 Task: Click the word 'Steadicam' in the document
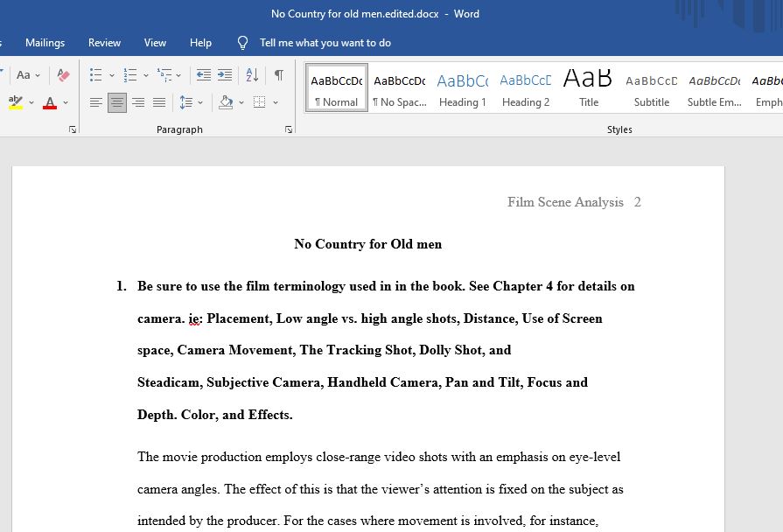click(169, 382)
